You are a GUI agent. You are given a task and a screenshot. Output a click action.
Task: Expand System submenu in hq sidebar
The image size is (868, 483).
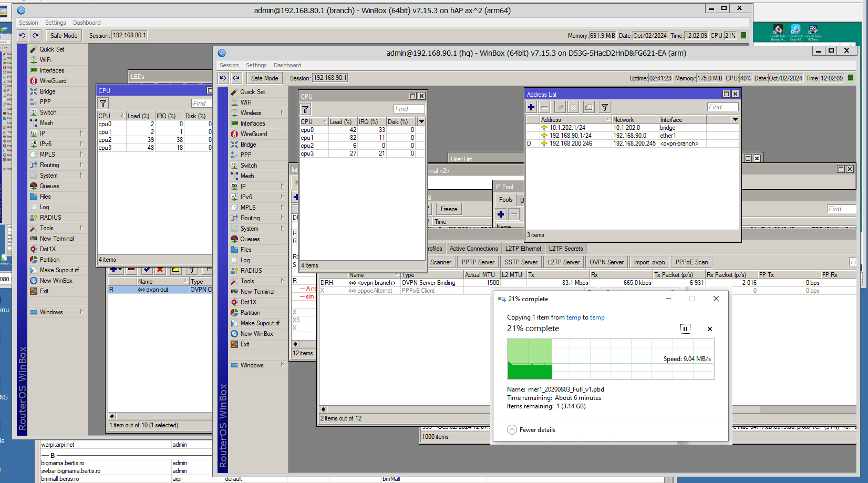[x=283, y=229]
